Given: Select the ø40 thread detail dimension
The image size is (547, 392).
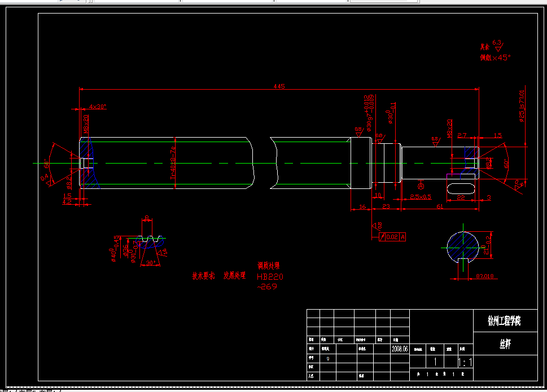Looking at the screenshot, I should [x=113, y=249].
